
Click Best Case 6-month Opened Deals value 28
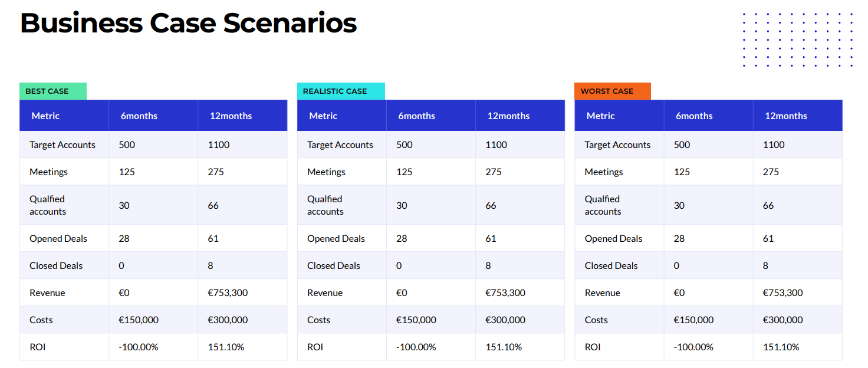[x=124, y=238]
